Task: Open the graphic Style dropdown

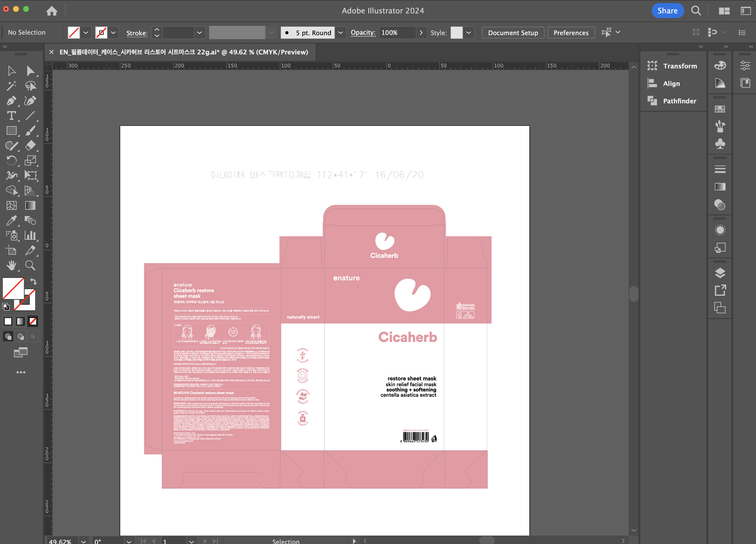Action: [x=468, y=33]
